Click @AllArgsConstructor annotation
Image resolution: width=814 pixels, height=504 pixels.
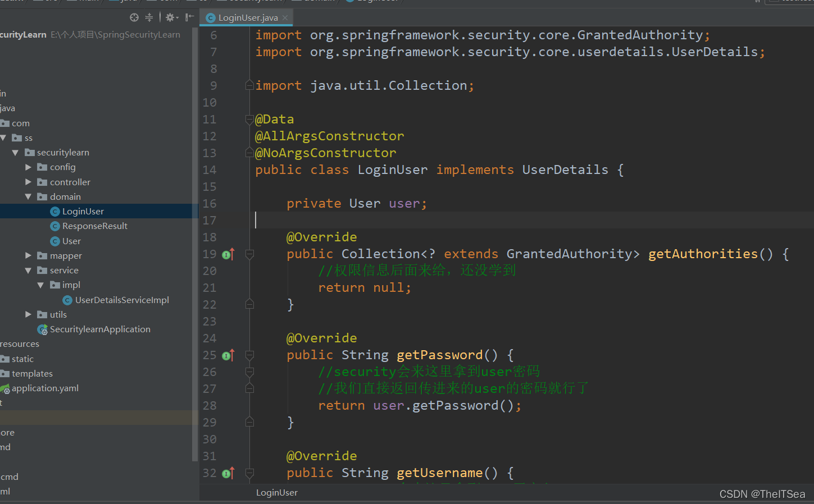330,136
